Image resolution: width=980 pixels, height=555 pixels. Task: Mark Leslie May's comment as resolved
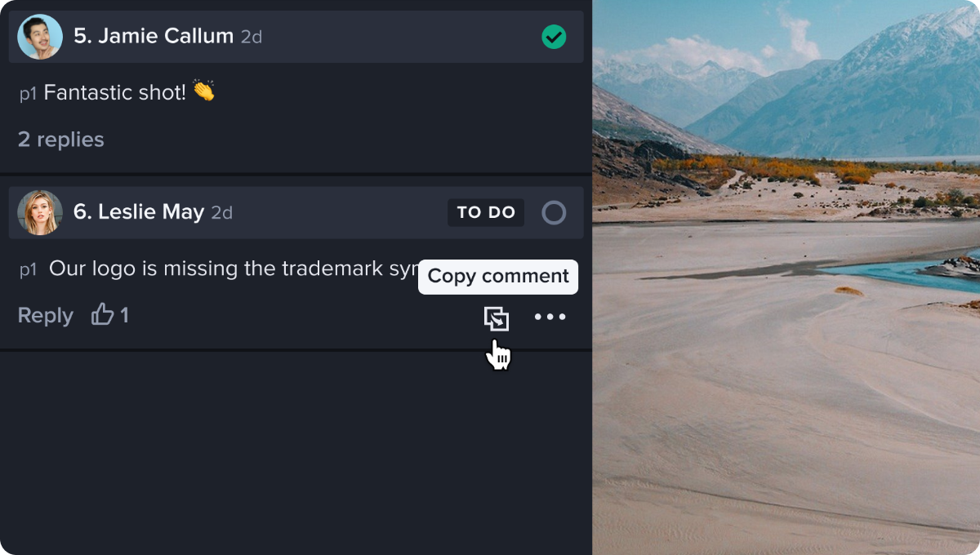point(554,213)
